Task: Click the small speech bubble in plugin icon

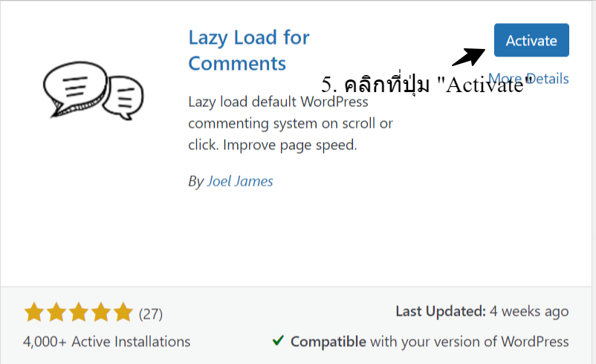Action: 124,97
